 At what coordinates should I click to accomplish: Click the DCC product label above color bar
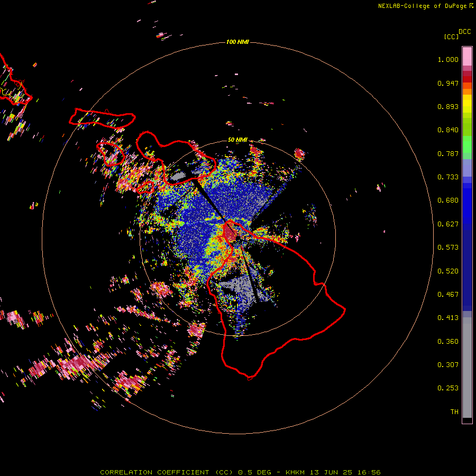[x=464, y=32]
